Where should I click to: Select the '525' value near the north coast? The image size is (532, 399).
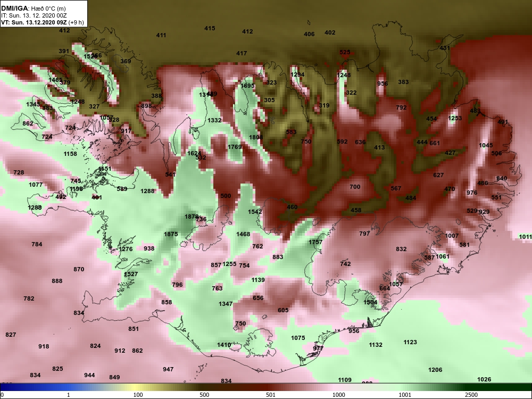tap(345, 52)
